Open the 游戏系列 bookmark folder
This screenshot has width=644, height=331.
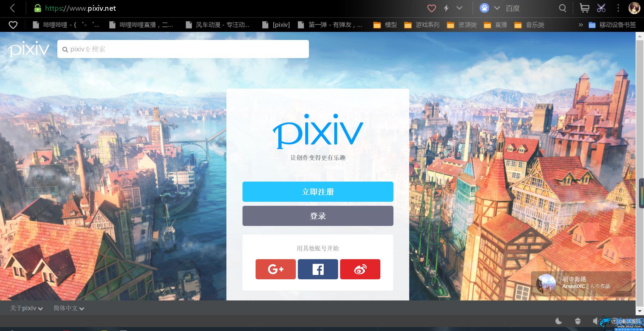click(x=422, y=25)
